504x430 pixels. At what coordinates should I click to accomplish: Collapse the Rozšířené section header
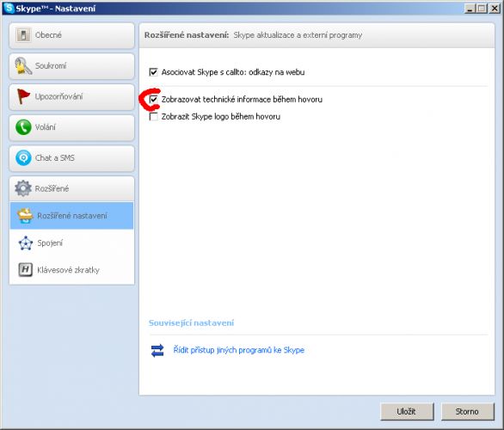pyautogui.click(x=71, y=188)
